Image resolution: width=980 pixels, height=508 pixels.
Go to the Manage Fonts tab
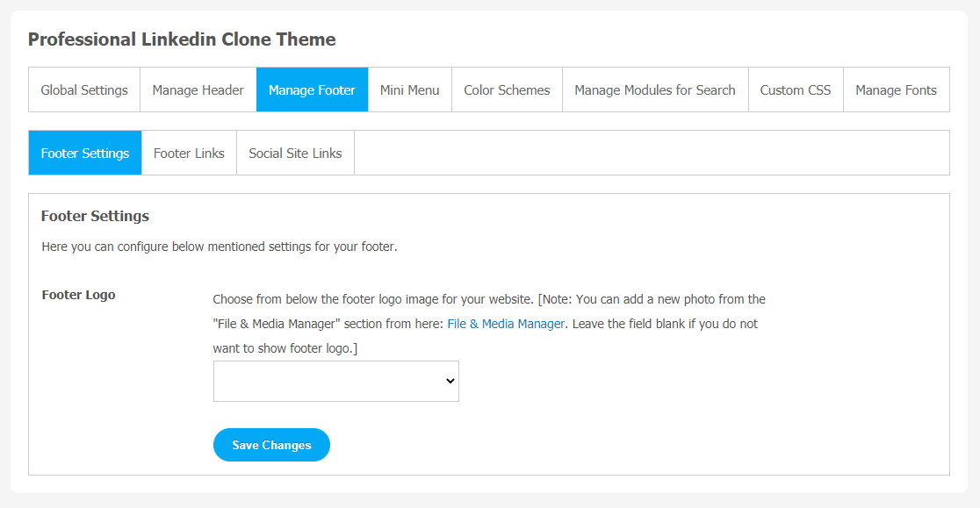[x=897, y=89]
